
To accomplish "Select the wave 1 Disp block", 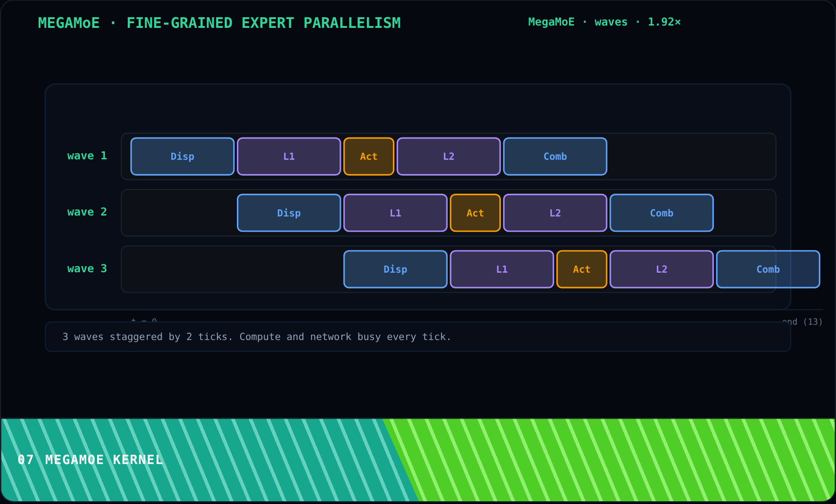I will (183, 157).
